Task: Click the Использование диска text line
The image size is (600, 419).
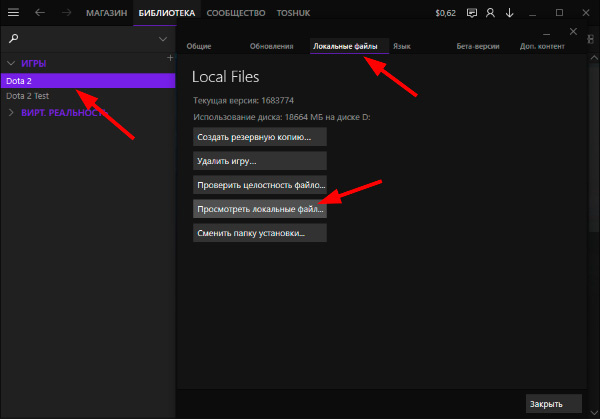Action: click(282, 117)
